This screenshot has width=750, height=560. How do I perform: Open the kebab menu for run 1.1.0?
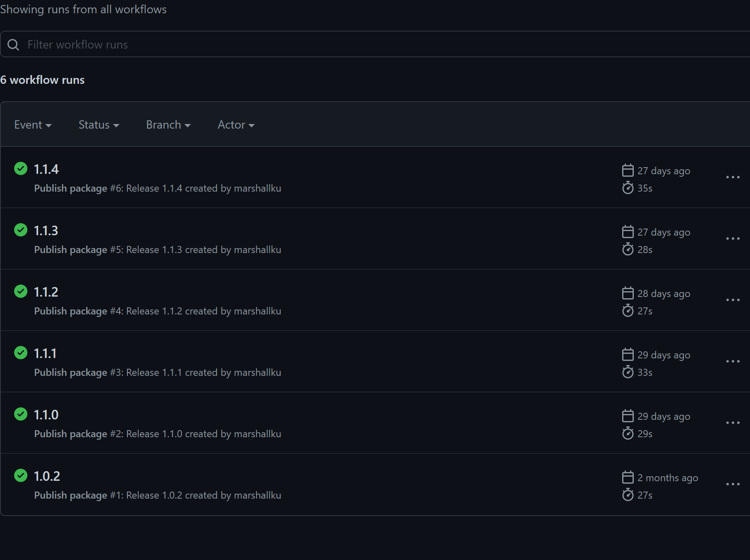[733, 423]
